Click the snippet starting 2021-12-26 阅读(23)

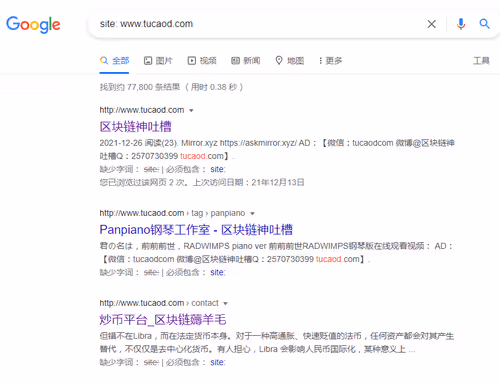(277, 149)
